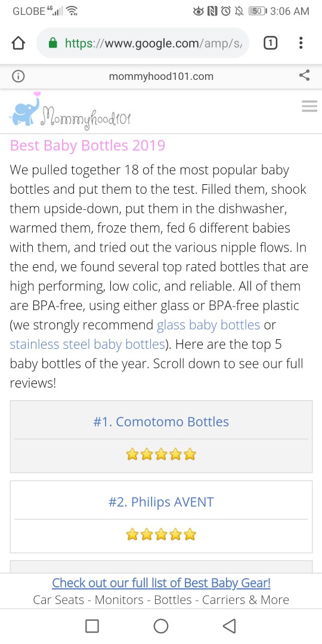Open the #1. Comotomo Bottles review
The image size is (322, 644).
pos(161,422)
